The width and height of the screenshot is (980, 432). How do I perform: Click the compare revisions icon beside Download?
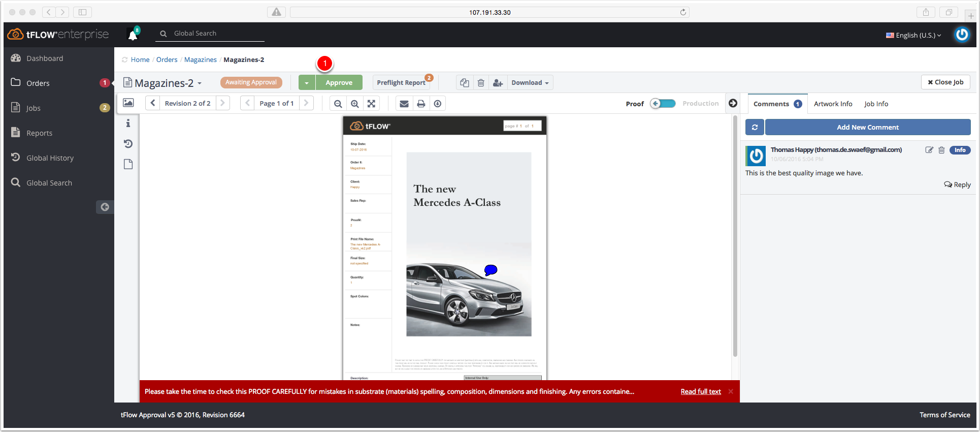tap(464, 83)
